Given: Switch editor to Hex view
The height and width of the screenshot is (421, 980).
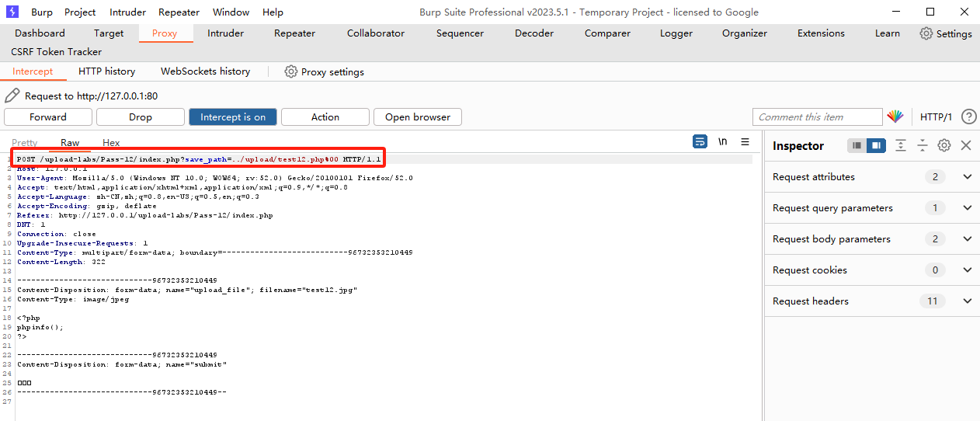Looking at the screenshot, I should 111,143.
